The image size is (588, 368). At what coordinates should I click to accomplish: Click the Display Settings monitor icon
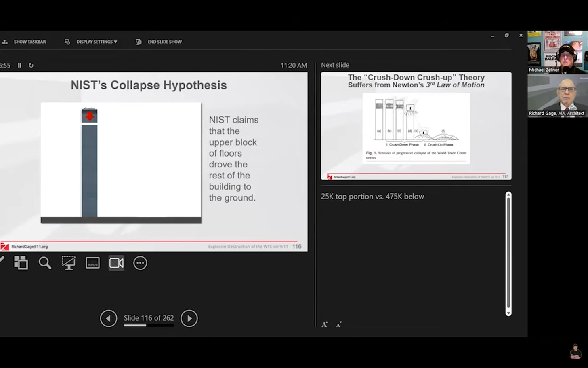point(67,42)
